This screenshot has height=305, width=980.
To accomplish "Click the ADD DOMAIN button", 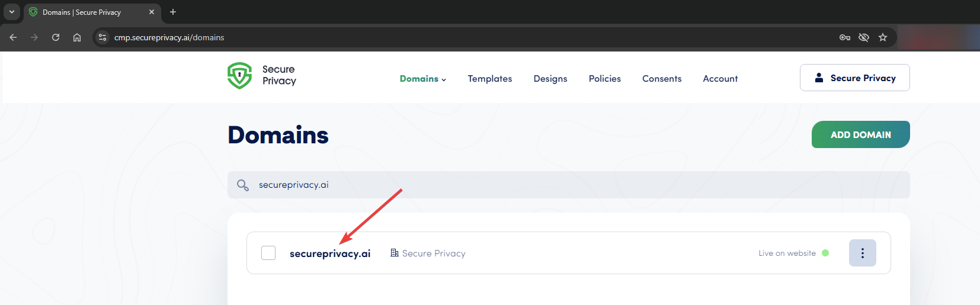I will coord(861,134).
